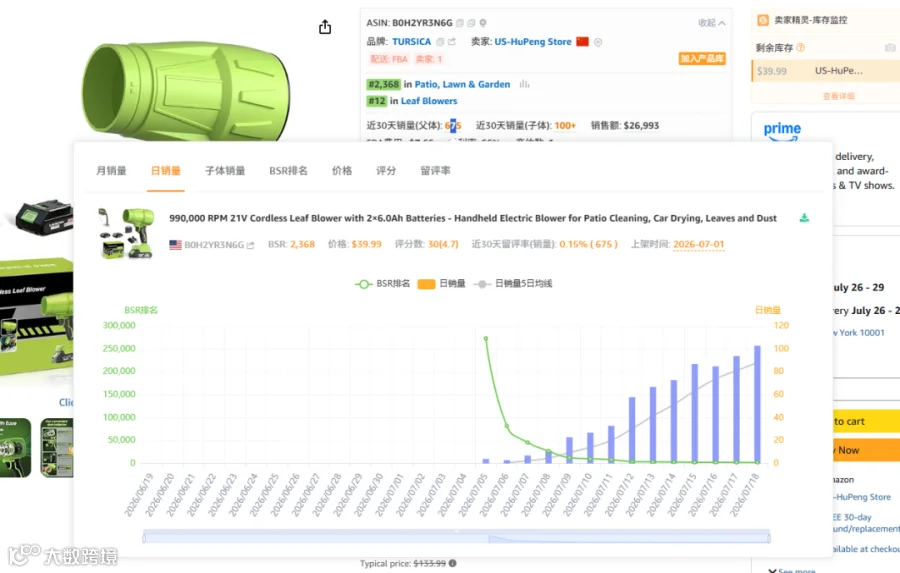This screenshot has height=573, width=900.
Task: Click the product thumbnail in the popup header
Action: 126,233
